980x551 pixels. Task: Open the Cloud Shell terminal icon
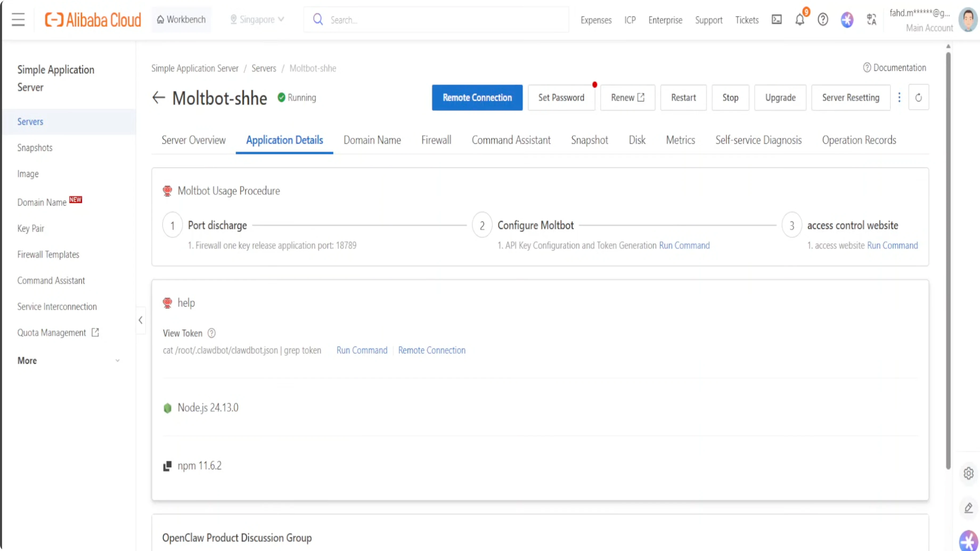pyautogui.click(x=777, y=19)
